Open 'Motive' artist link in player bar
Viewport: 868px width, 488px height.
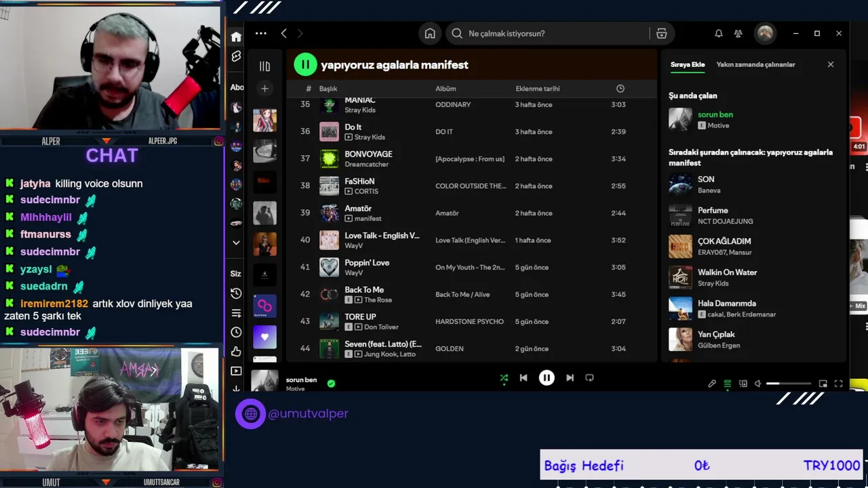click(x=295, y=389)
